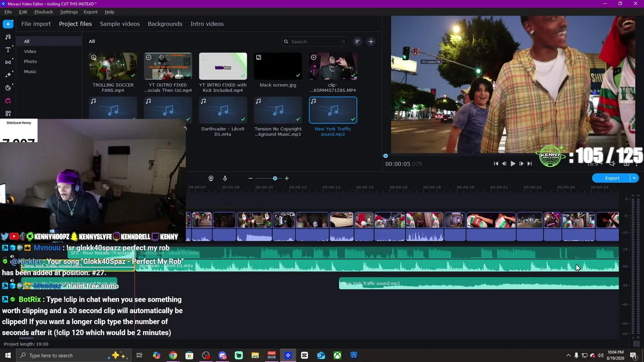Open the Xbox app from the taskbar
The height and width of the screenshot is (362, 644).
337,355
